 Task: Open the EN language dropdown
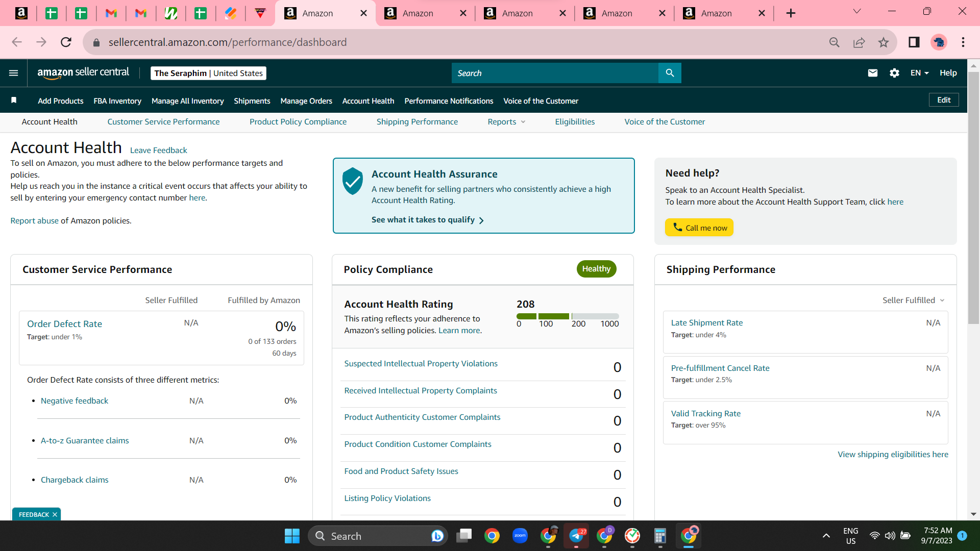click(919, 73)
